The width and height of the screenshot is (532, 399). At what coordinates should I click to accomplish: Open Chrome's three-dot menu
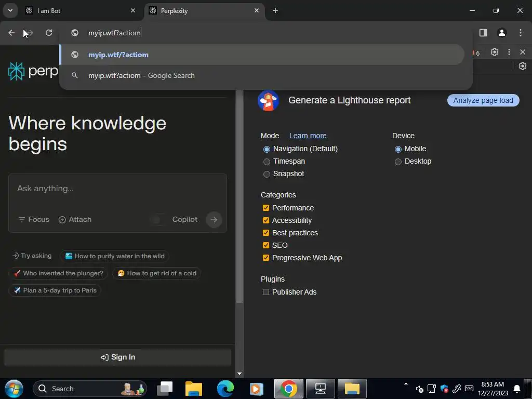[521, 33]
